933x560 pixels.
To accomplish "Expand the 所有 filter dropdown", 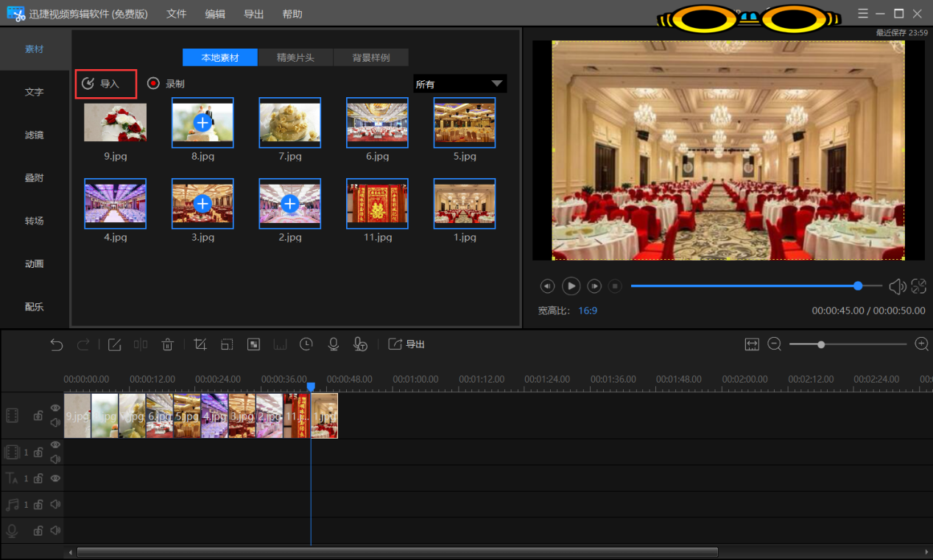I will tap(460, 84).
